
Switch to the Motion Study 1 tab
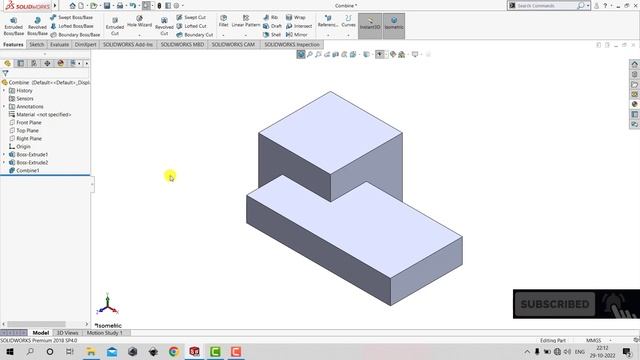104,333
